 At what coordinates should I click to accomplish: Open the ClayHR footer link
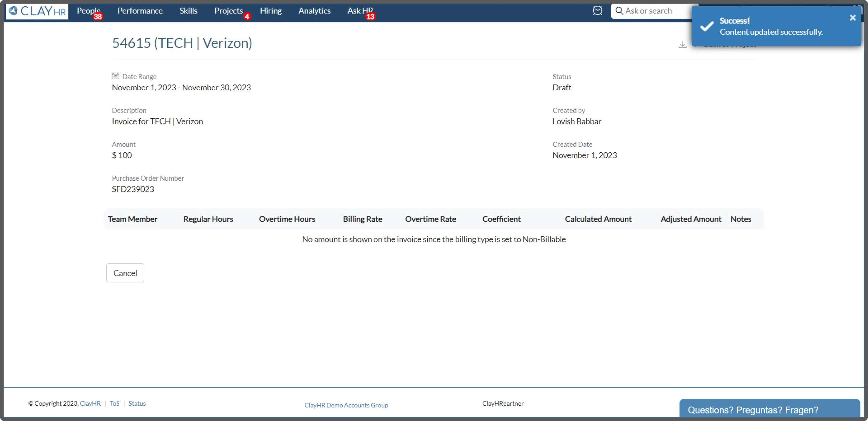click(x=90, y=404)
